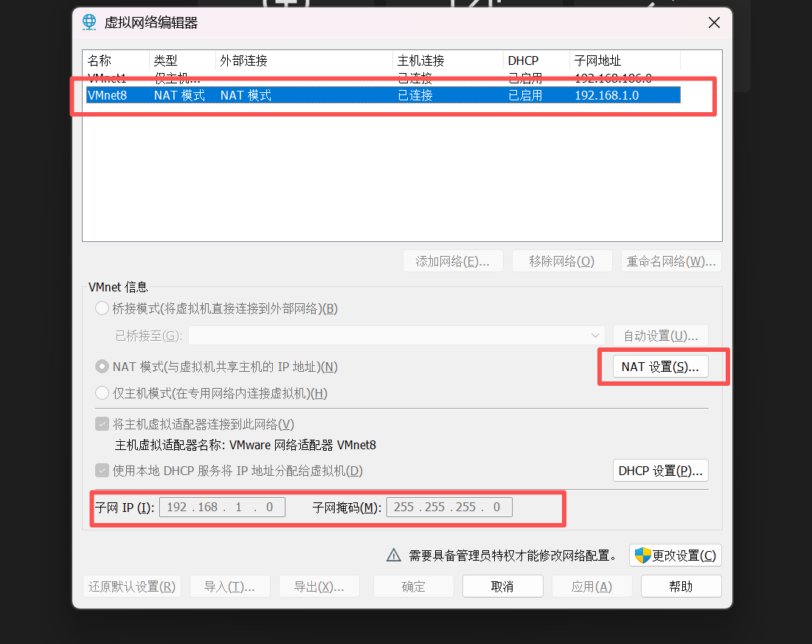Click the 应用(A) button
This screenshot has height=644, width=812.
592,586
